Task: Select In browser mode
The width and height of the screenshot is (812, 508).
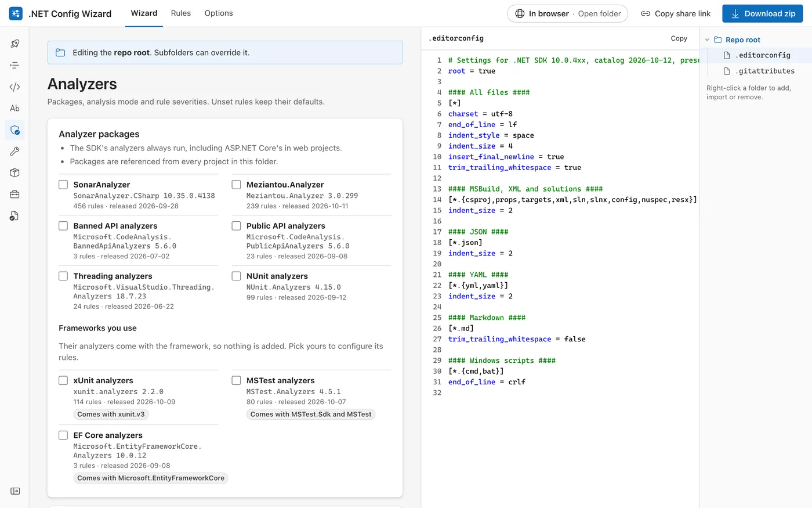Action: pyautogui.click(x=549, y=13)
